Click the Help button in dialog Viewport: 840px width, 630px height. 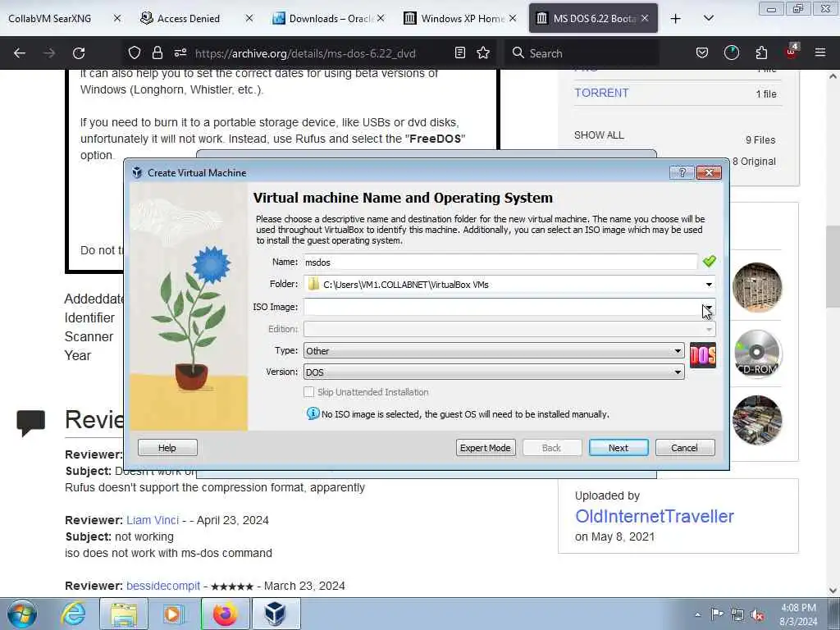click(167, 448)
